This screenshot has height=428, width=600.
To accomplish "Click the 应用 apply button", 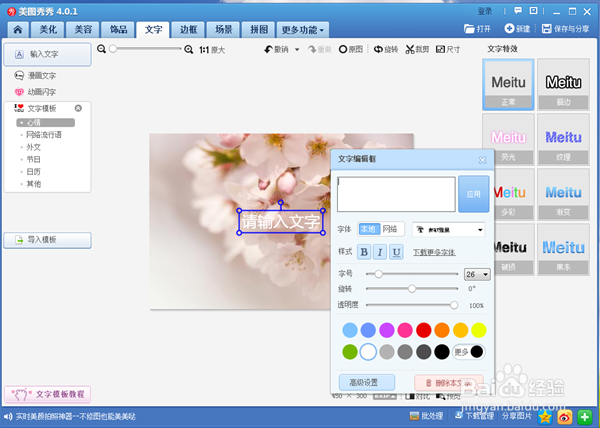I will point(474,194).
